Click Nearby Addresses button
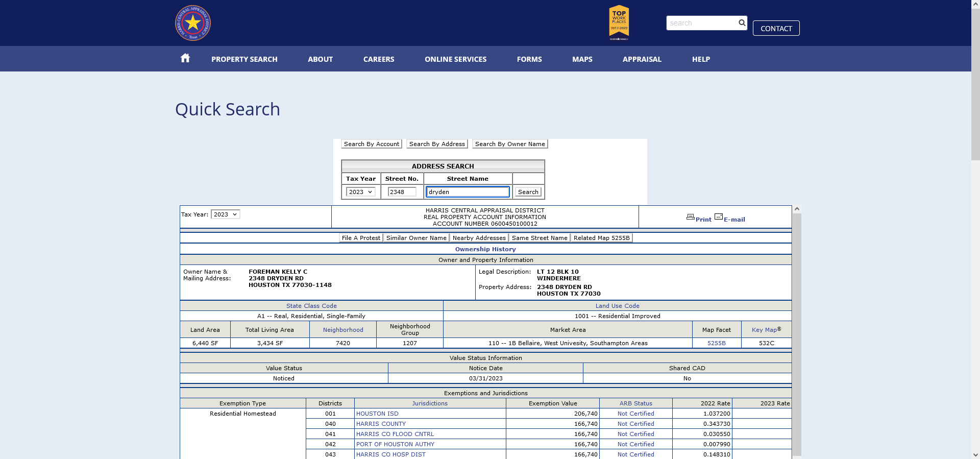Screen dimensions: 980x459 (479, 238)
